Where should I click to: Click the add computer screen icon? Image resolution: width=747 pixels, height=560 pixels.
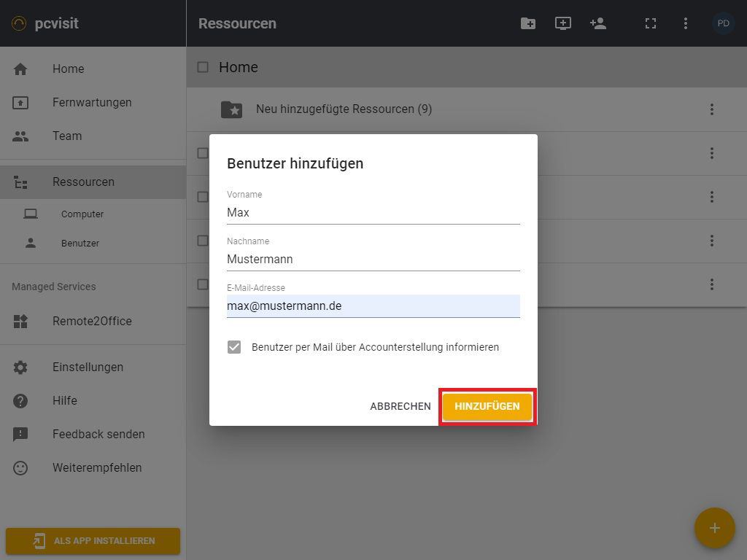coord(562,23)
